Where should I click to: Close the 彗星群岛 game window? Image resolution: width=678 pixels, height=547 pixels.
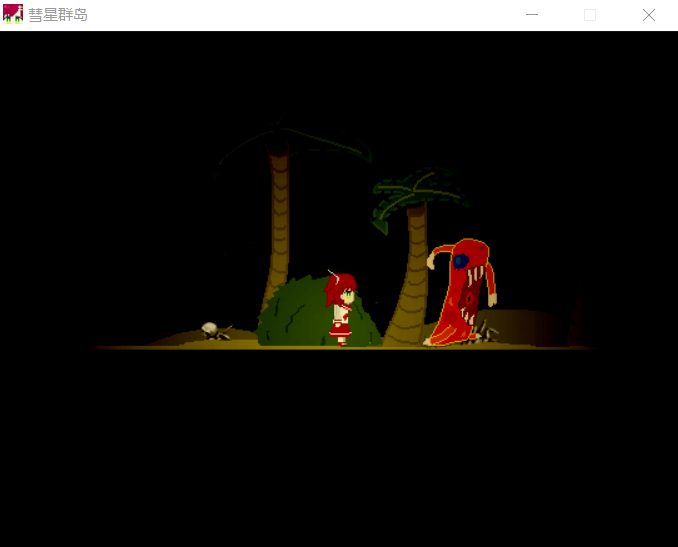pyautogui.click(x=649, y=15)
